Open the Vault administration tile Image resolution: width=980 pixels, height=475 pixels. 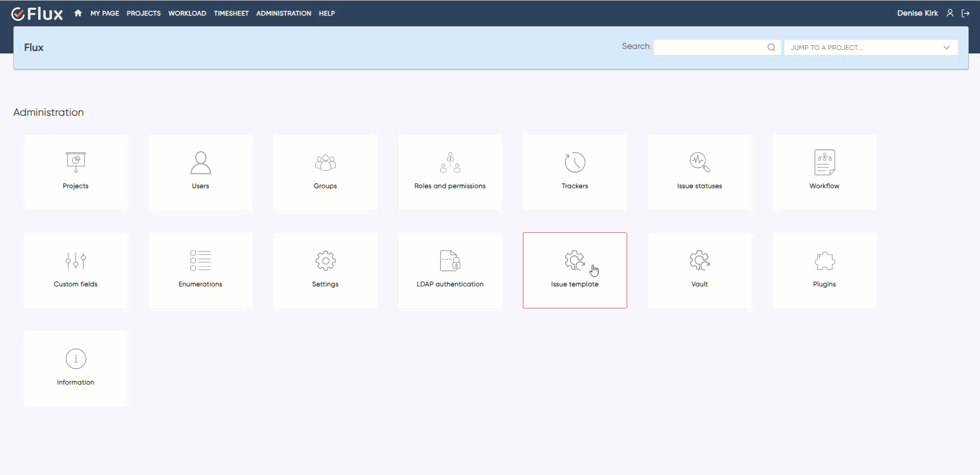699,270
